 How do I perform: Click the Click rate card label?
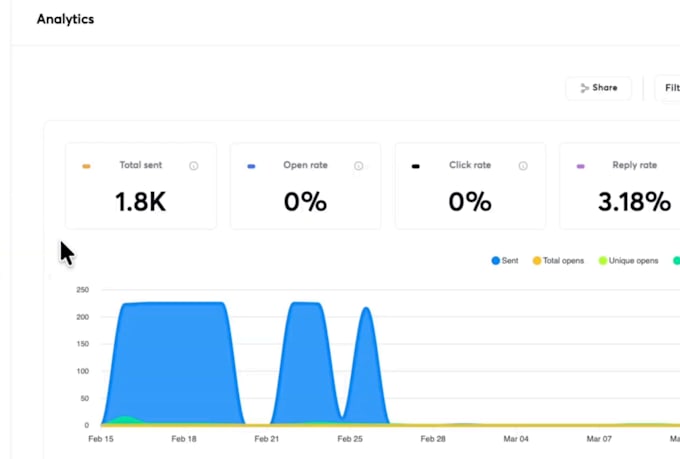point(470,165)
